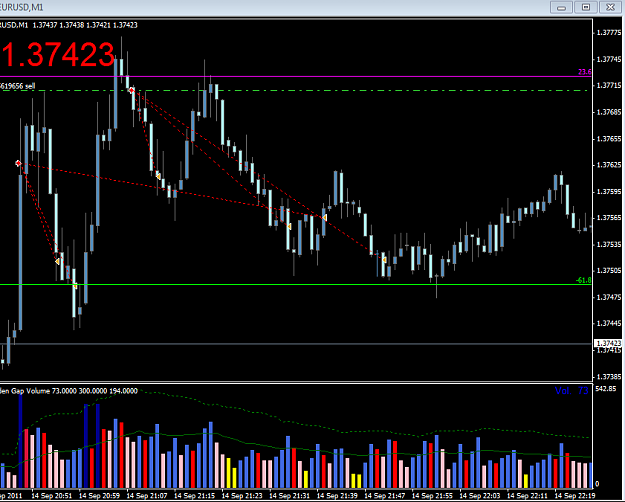Screen dimensions: 625x502
Task: Click the time label 14 Sep 21:39
Action: pos(337,496)
